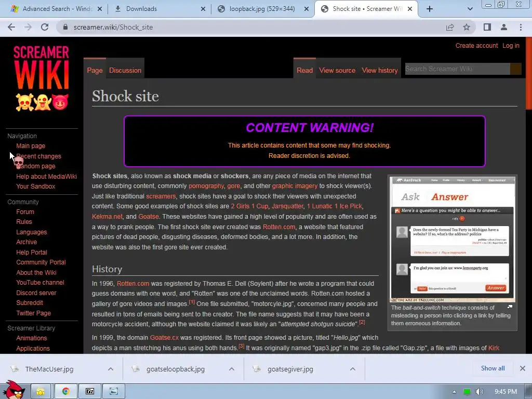Open the Rules link
Screen dimensions: 532x399
pos(24,221)
